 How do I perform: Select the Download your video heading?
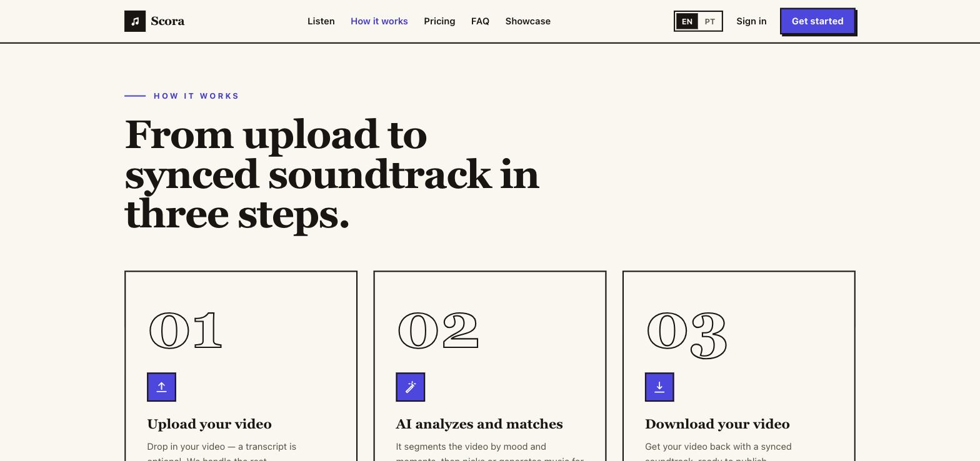[717, 424]
